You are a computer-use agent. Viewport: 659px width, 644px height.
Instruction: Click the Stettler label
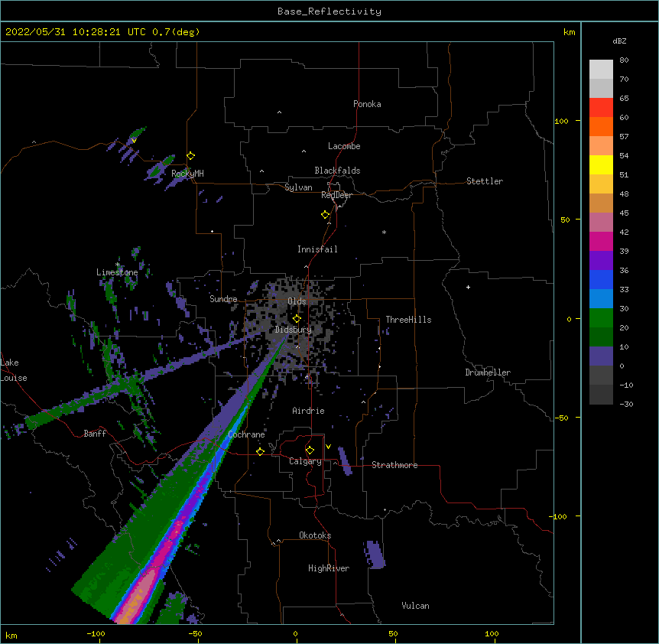485,181
